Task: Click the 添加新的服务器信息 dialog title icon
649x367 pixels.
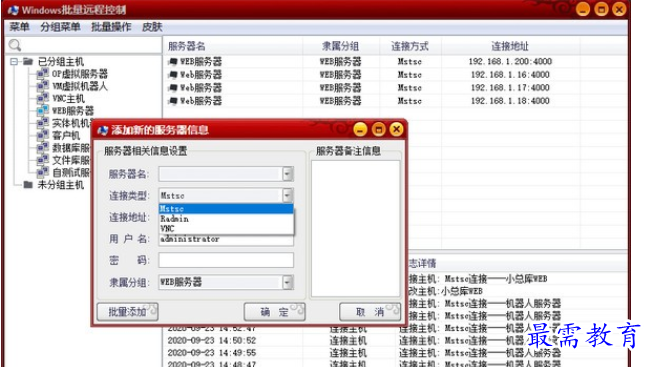Action: [x=103, y=130]
